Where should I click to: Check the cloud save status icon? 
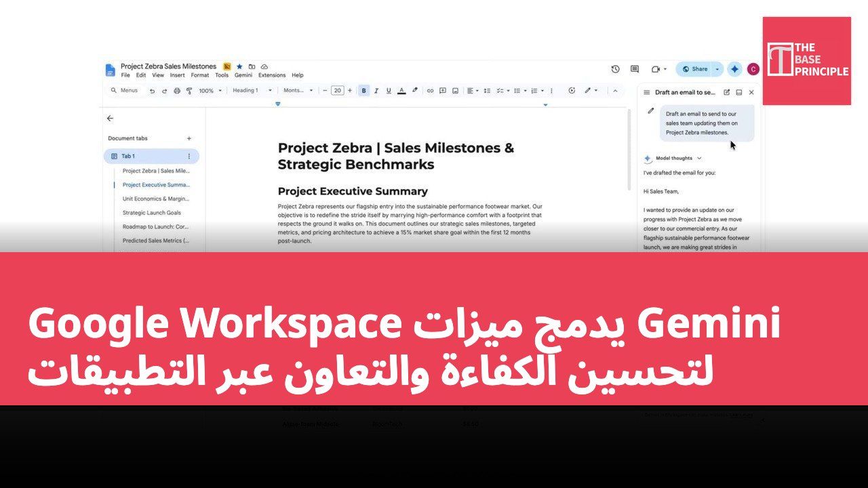(264, 66)
